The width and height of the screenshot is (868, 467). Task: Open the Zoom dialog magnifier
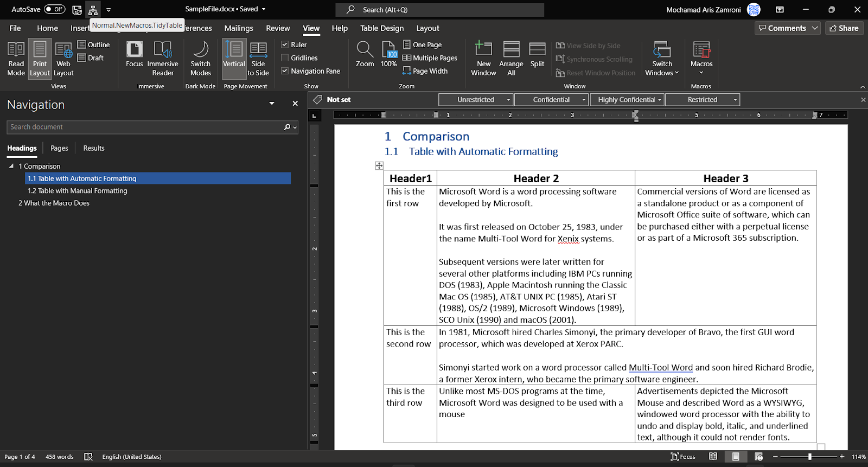coord(365,54)
